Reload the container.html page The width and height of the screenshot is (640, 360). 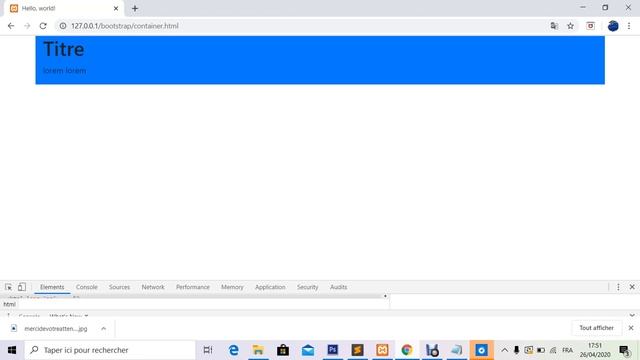coord(43,26)
